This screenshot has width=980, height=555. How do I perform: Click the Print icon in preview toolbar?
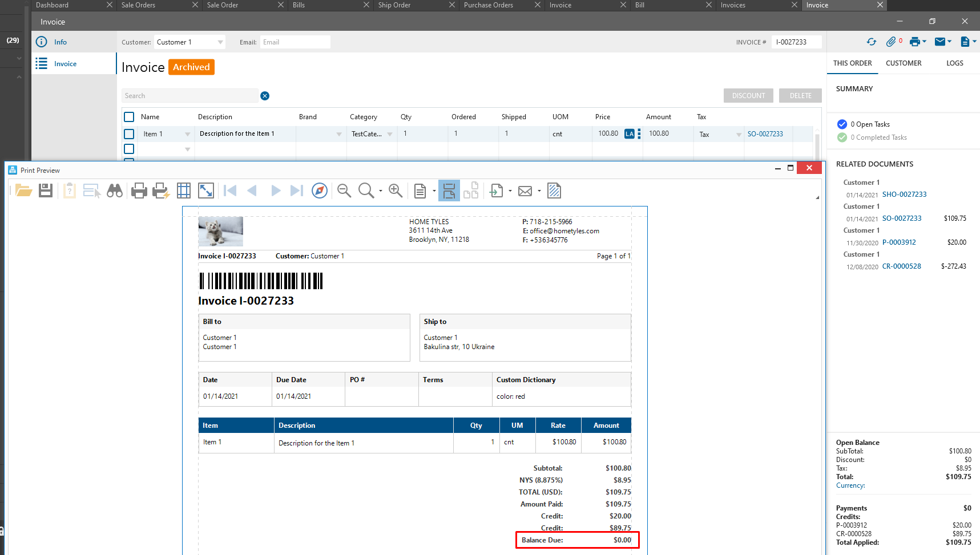139,191
